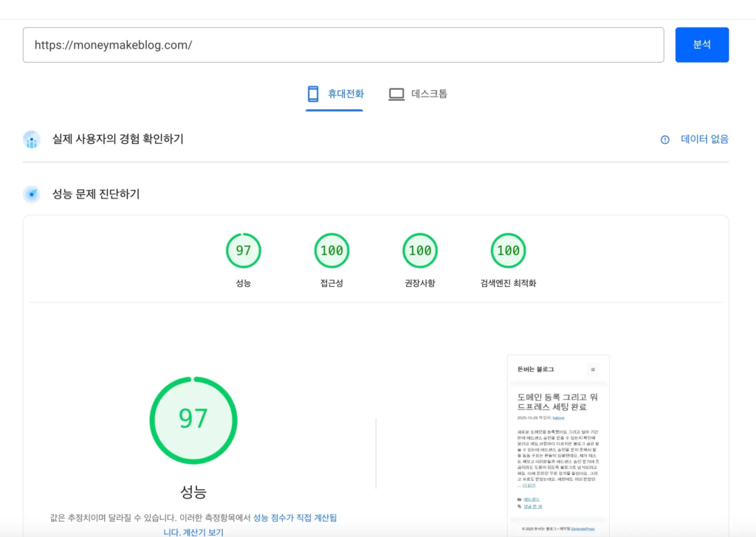756x537 pixels.
Task: Select the 휴대전화 tab
Action: [x=334, y=94]
